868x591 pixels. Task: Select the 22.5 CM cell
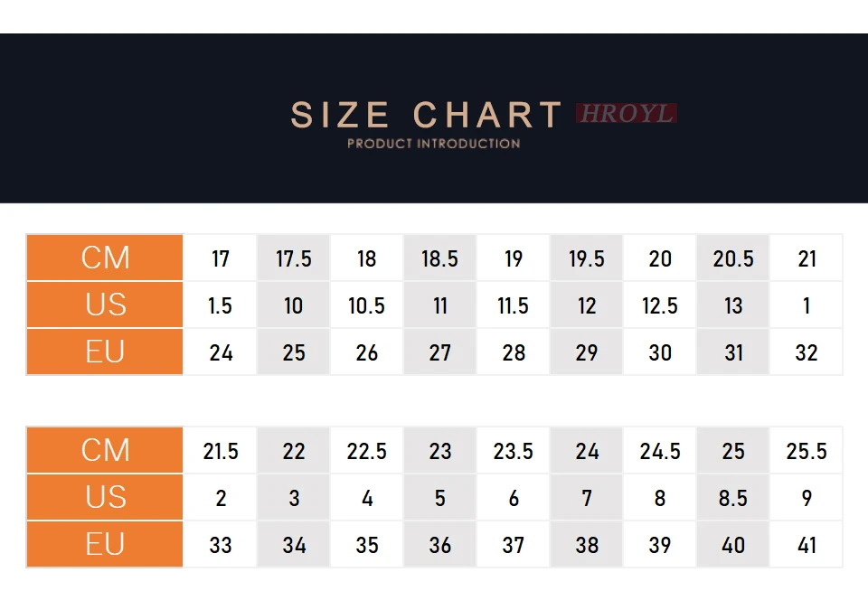point(366,450)
